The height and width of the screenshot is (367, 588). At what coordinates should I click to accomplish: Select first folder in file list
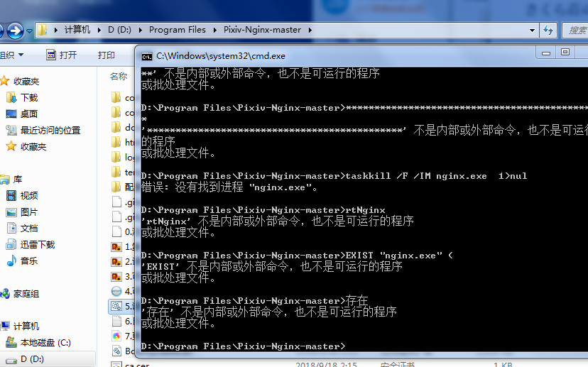pos(123,98)
